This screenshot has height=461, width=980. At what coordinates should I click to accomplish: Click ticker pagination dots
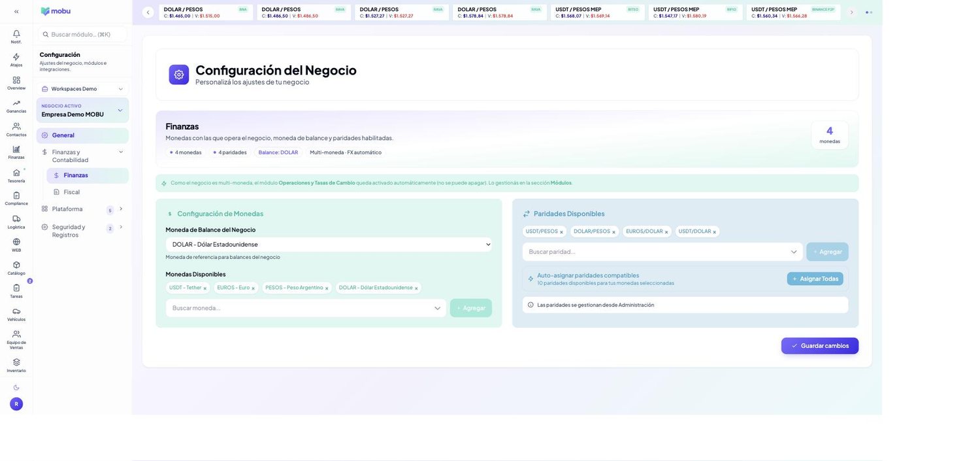869,12
